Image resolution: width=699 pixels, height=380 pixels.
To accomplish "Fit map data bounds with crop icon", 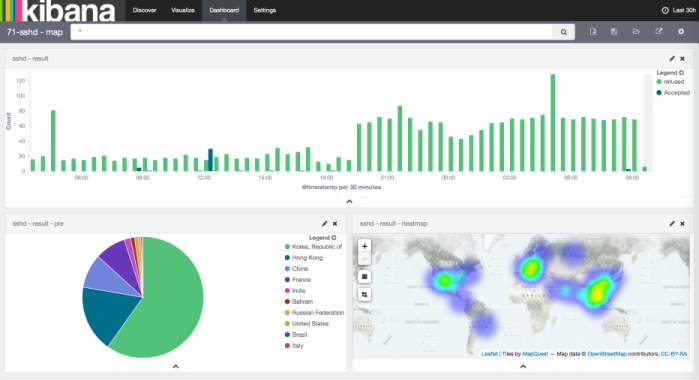I will 365,294.
